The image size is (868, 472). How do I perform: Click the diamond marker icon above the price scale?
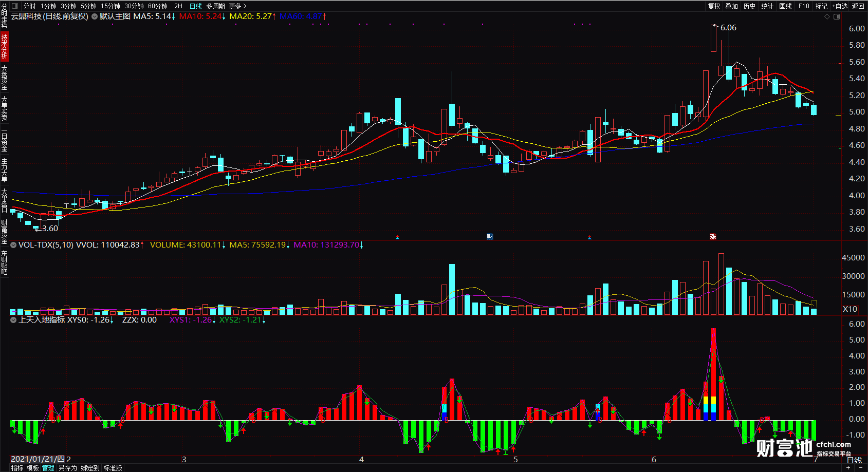[827, 17]
